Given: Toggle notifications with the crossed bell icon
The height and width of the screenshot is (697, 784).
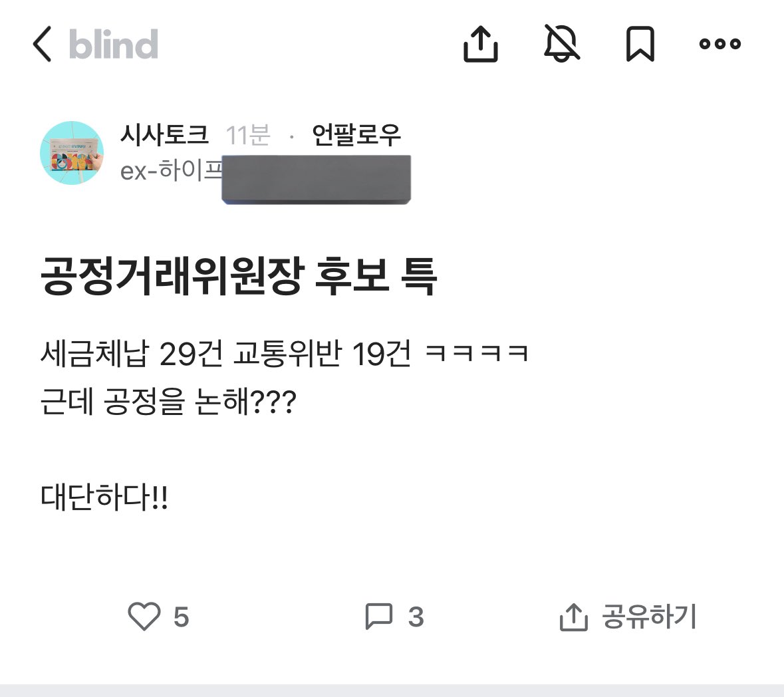Looking at the screenshot, I should pos(561,43).
